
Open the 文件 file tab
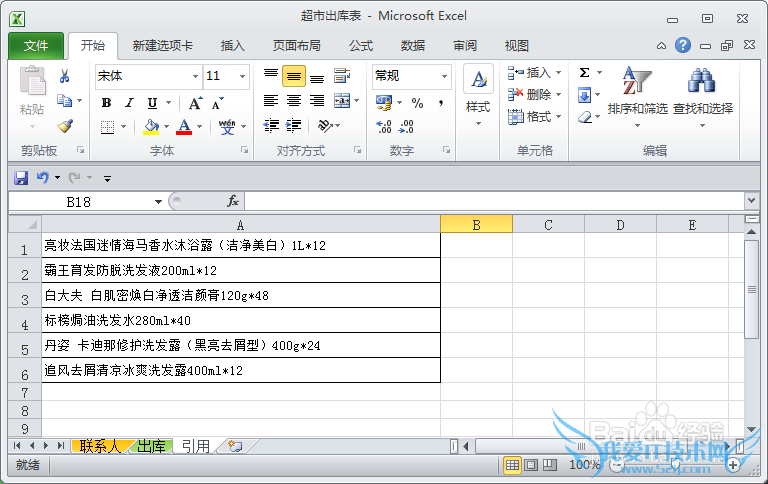[x=36, y=46]
